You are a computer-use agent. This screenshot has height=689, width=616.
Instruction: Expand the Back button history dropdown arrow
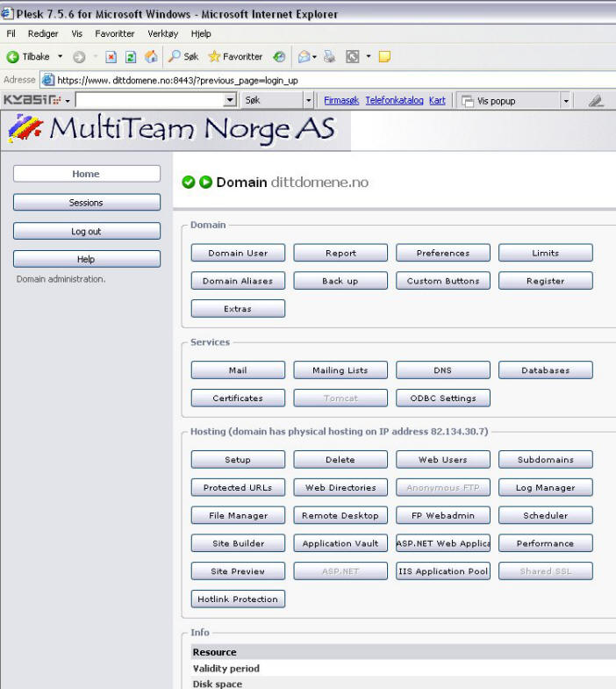[61, 57]
